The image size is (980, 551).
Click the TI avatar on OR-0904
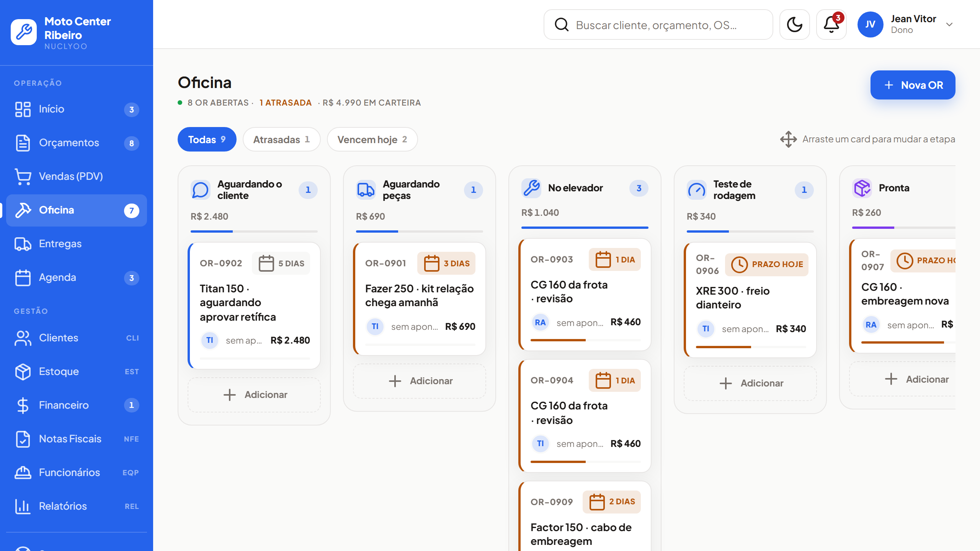click(540, 443)
